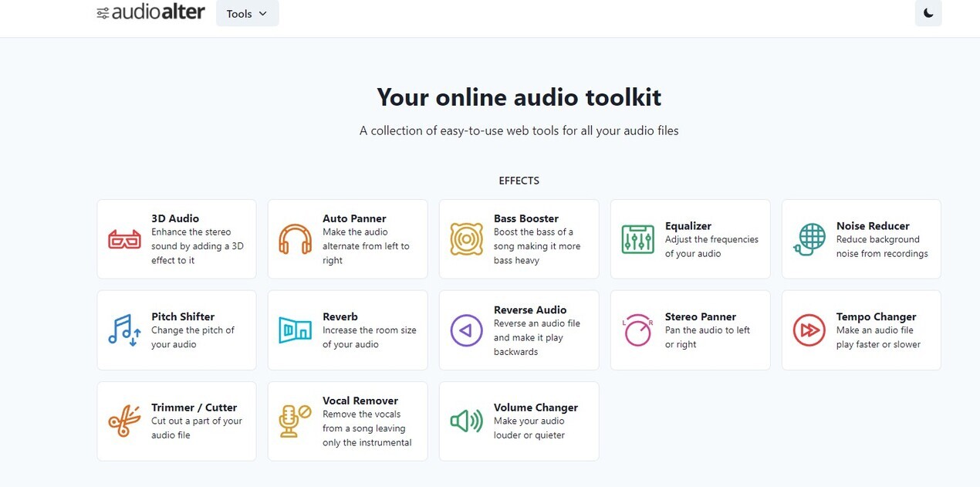The height and width of the screenshot is (487, 980).
Task: Select the Noise Reducer globe icon
Action: coord(809,239)
